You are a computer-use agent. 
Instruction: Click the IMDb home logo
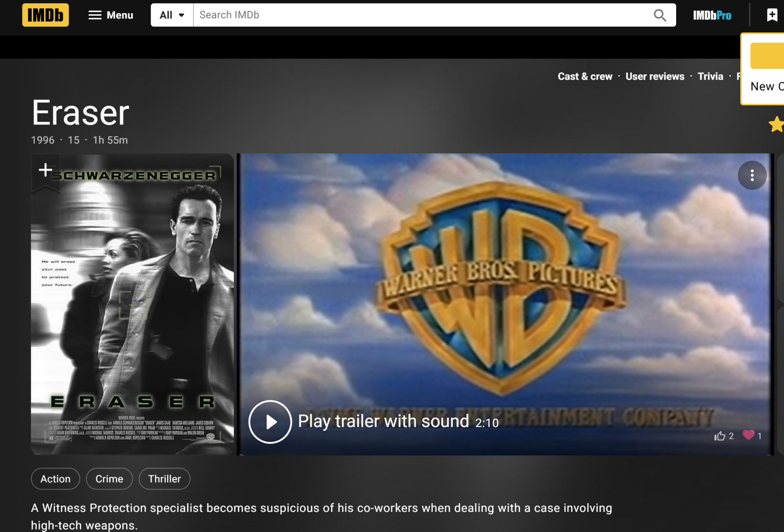[x=45, y=15]
